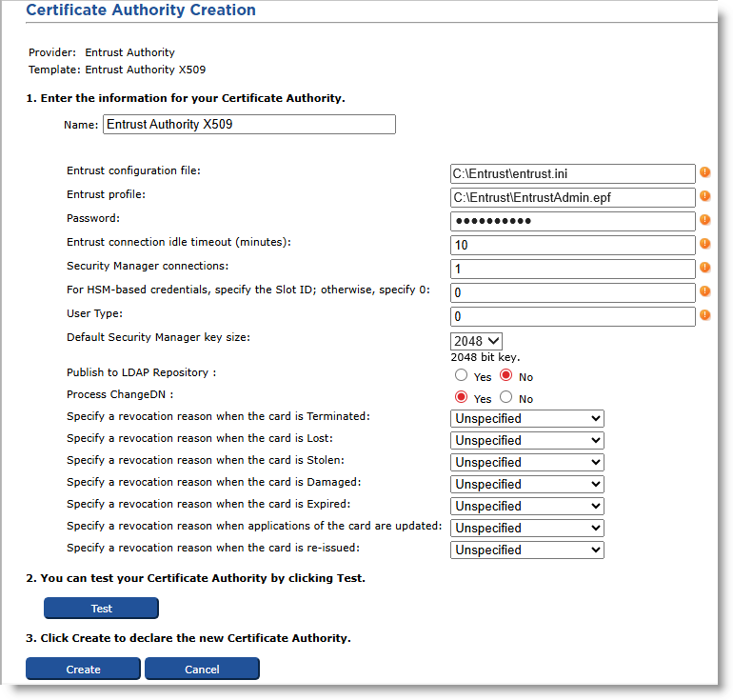Choose Yes for Process ChangeDN

462,398
